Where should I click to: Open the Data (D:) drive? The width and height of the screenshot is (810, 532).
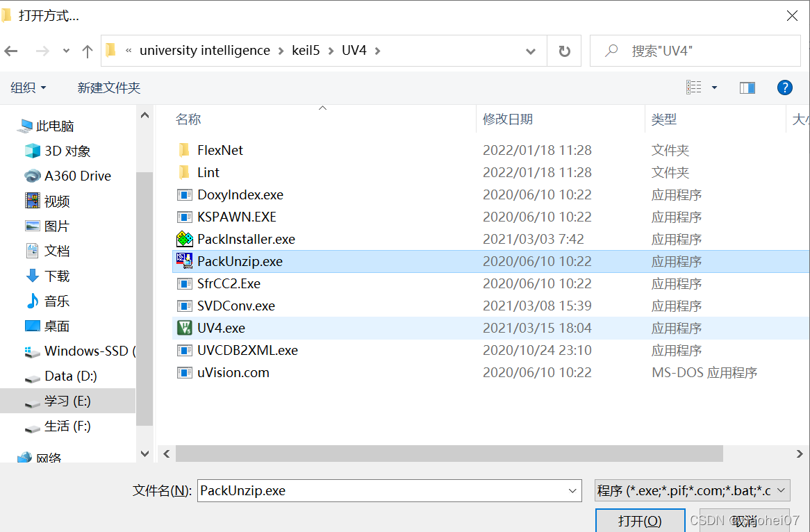point(60,376)
